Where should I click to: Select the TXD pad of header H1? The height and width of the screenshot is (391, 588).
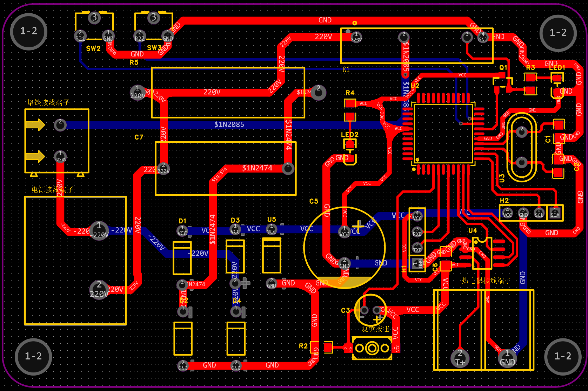click(x=417, y=248)
